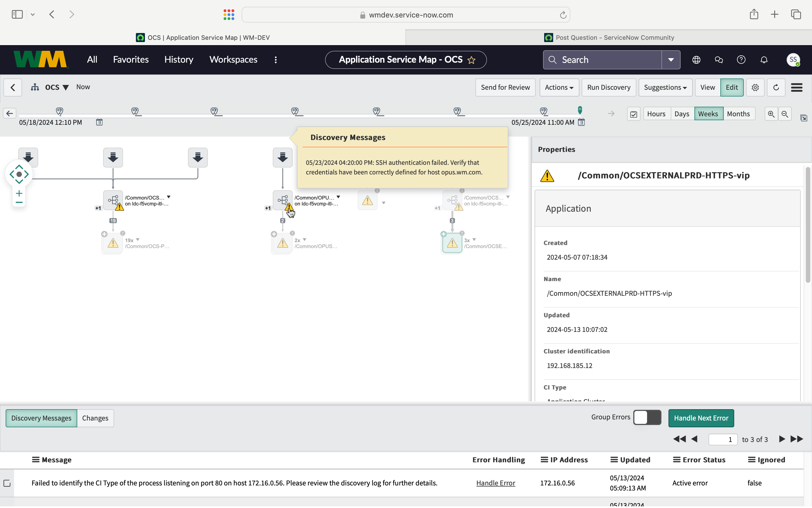
Task: Open the hamburger menu beside refresh
Action: 797,87
